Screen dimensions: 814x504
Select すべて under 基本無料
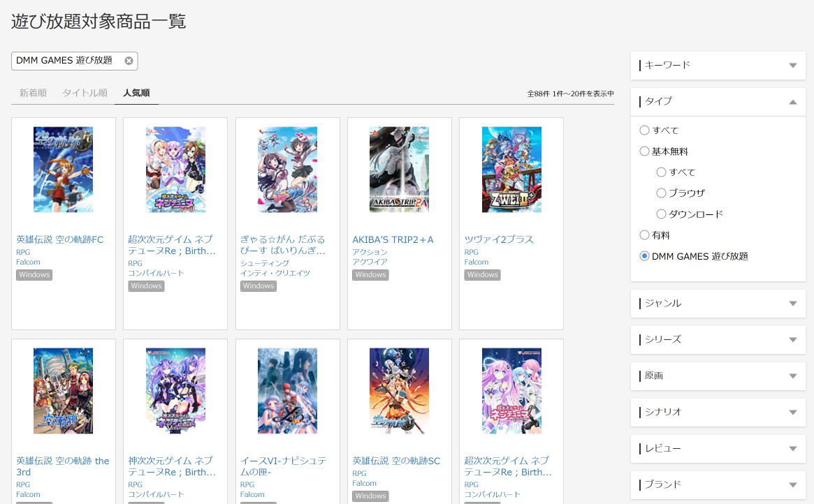pos(661,172)
